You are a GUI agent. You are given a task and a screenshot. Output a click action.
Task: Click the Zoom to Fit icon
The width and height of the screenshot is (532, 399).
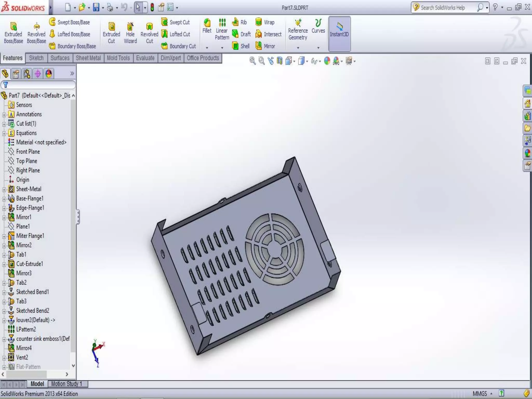point(252,61)
